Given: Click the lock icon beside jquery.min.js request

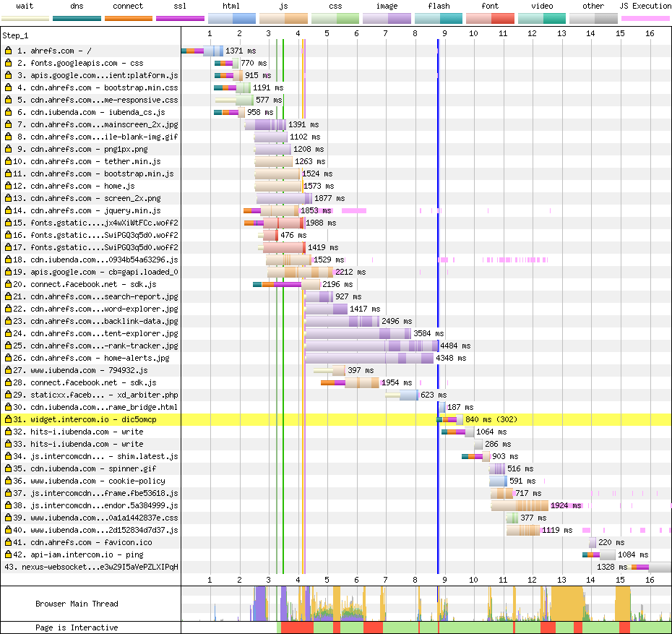Looking at the screenshot, I should pos(9,210).
